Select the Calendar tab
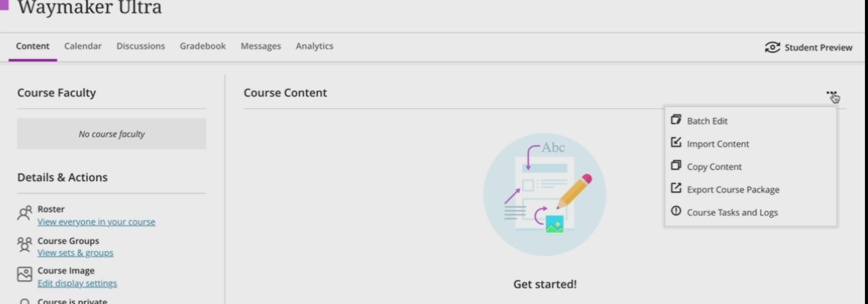Viewport: 868px width, 304px height. (83, 46)
